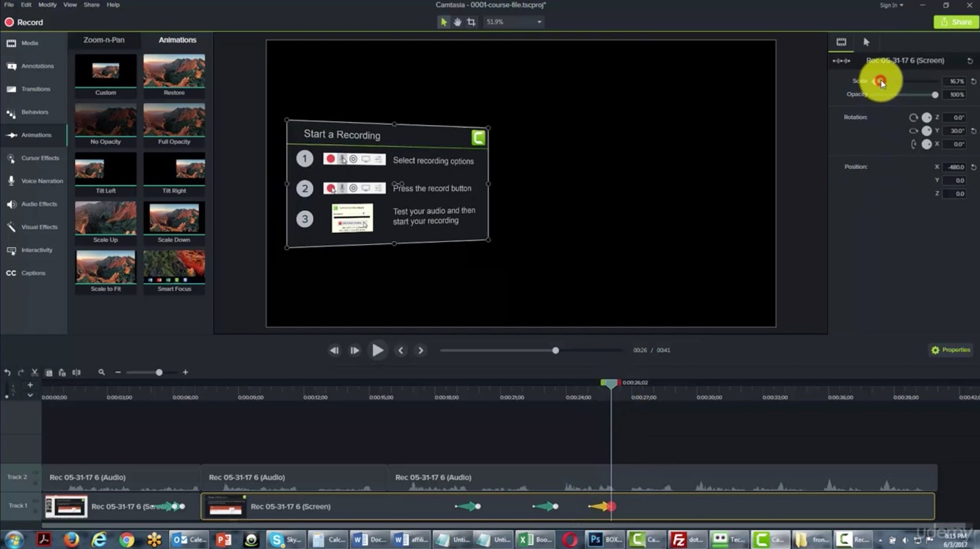Viewport: 980px width, 549px height.
Task: Open Visual Effects in the sidebar
Action: (x=34, y=227)
